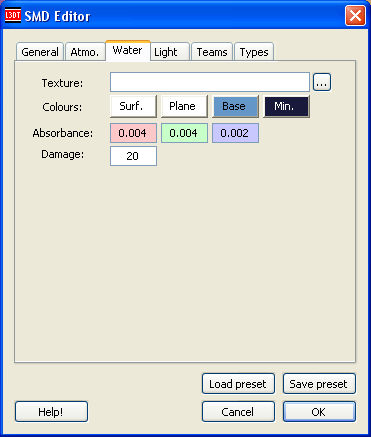Click the Damage: label
Viewport: 371px width, 437px height.
(x=63, y=154)
